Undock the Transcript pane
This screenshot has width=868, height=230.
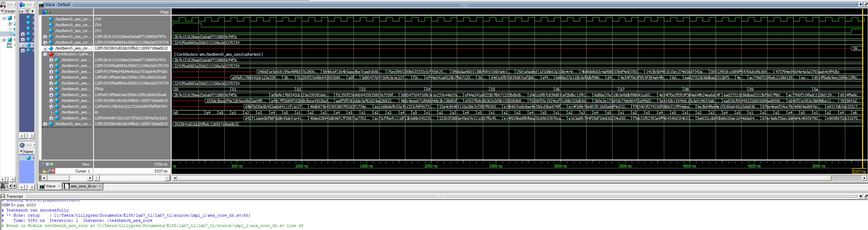click(x=865, y=196)
